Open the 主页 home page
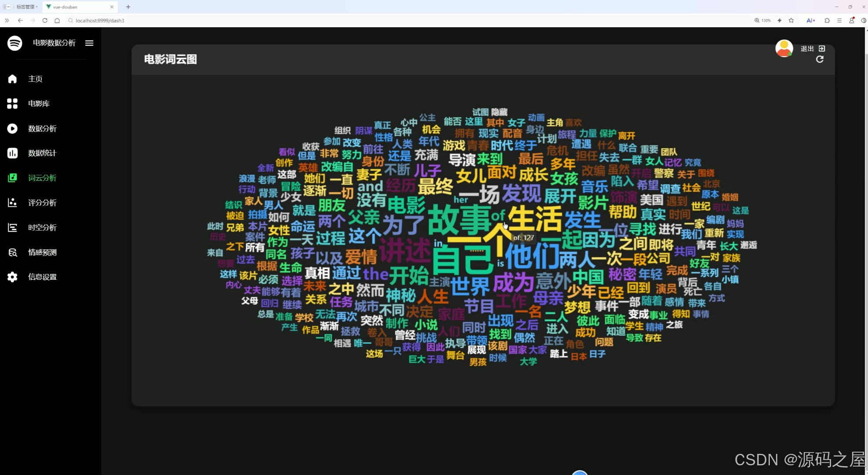This screenshot has width=868, height=475. (x=35, y=79)
